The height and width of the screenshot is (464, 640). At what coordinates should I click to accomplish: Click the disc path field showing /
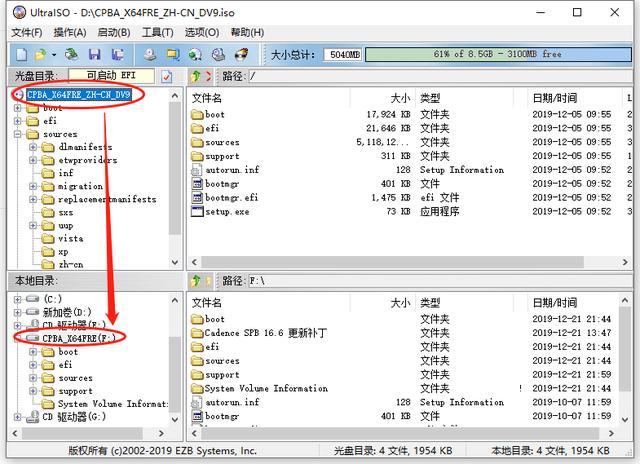click(x=441, y=76)
